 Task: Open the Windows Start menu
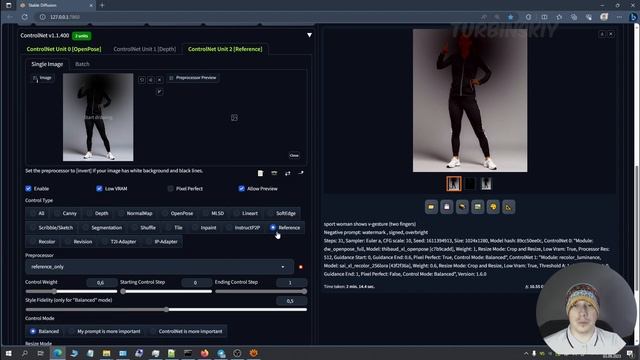pos(8,353)
